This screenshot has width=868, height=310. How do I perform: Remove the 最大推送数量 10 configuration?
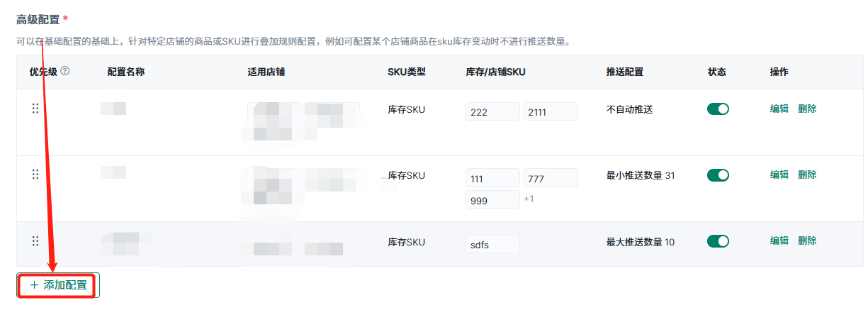click(x=807, y=240)
